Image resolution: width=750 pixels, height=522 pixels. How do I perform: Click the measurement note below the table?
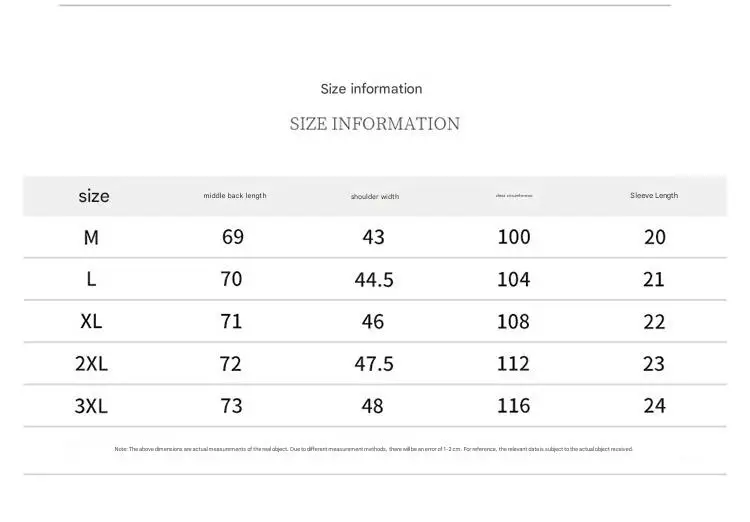[x=374, y=449]
